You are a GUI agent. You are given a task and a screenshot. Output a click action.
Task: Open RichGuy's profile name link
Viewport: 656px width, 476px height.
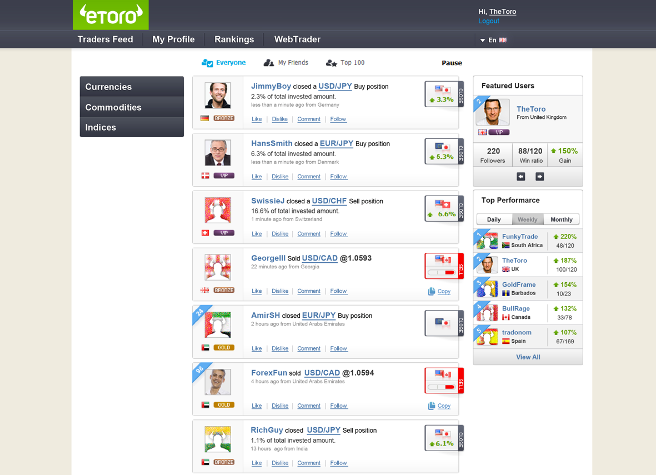[x=267, y=430]
